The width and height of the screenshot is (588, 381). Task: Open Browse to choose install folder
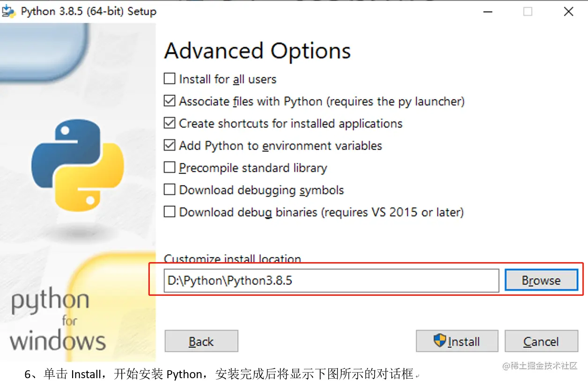click(541, 280)
